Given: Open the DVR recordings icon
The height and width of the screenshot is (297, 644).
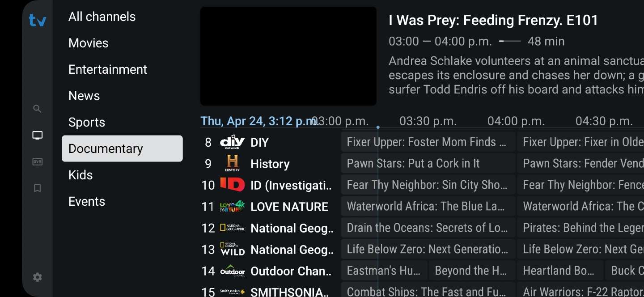Looking at the screenshot, I should (x=38, y=161).
